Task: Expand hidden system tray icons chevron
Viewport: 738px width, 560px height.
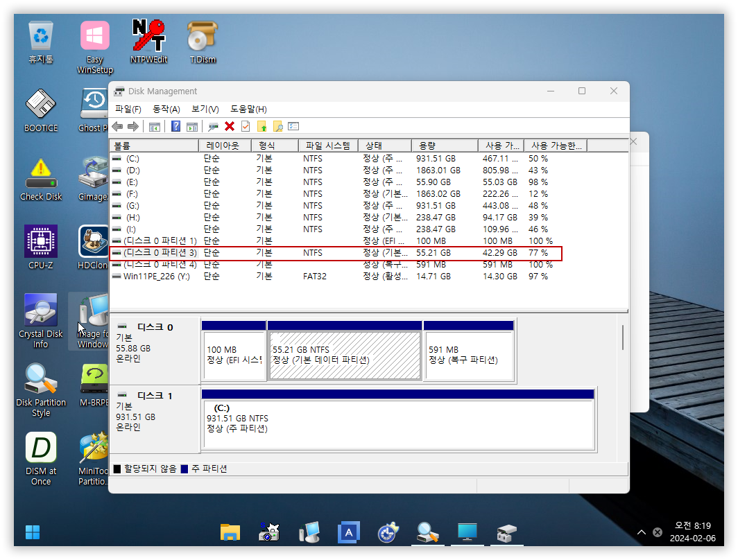Action: (642, 532)
